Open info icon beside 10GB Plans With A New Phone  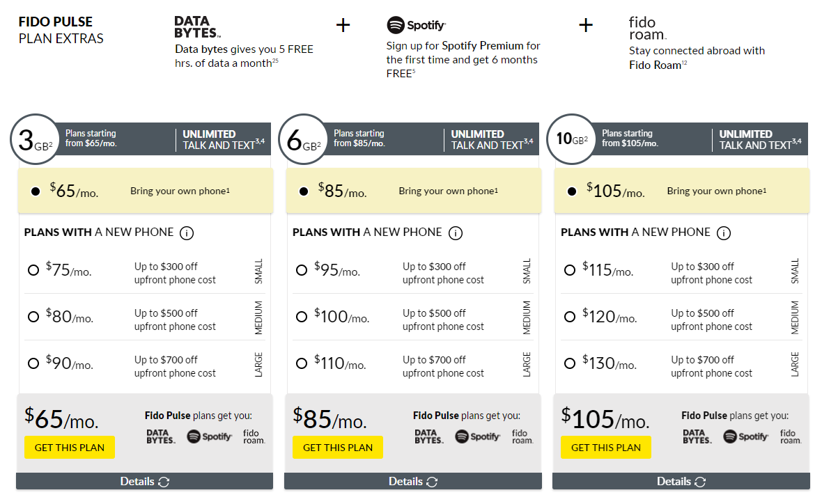(x=724, y=233)
